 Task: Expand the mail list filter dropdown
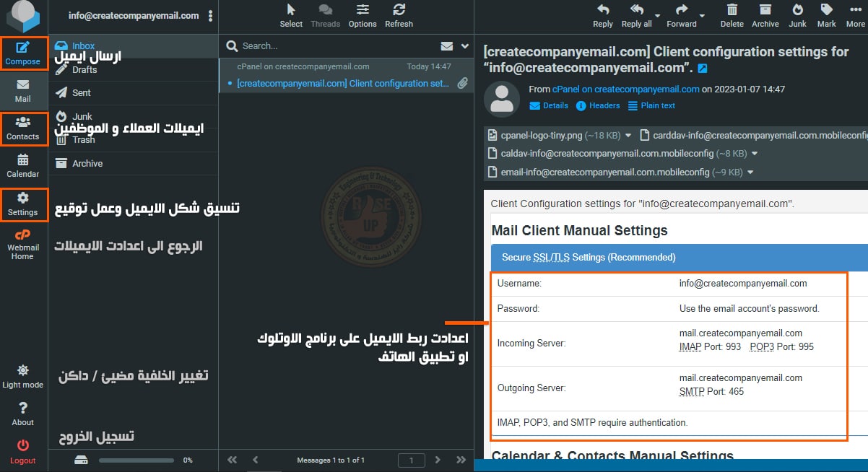click(465, 46)
